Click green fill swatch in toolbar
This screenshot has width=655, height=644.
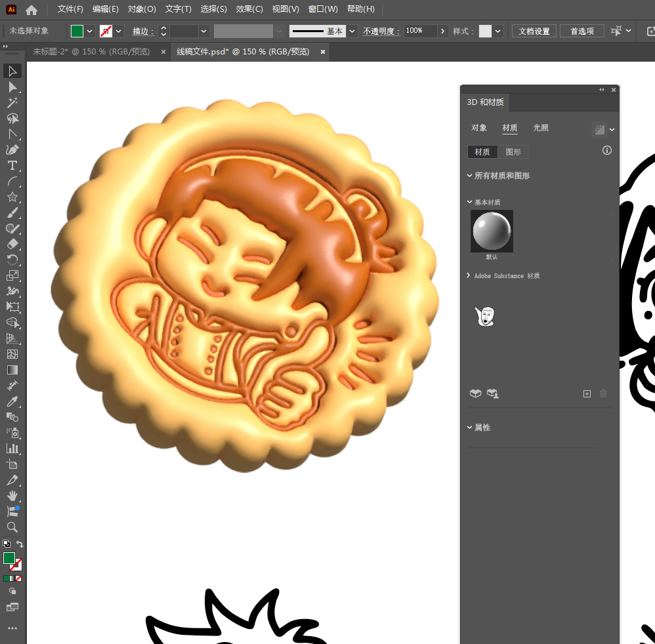click(x=9, y=558)
